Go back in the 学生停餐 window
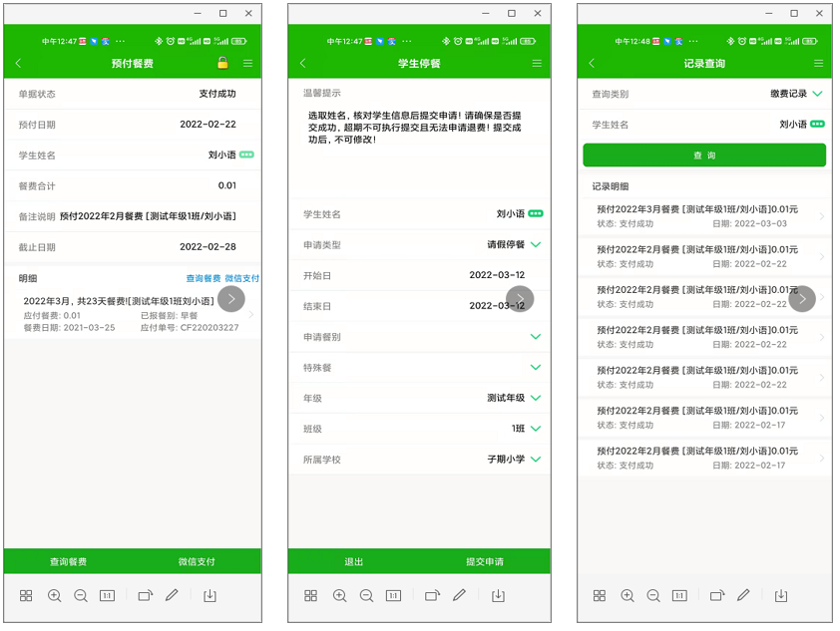The height and width of the screenshot is (631, 840). pos(302,63)
